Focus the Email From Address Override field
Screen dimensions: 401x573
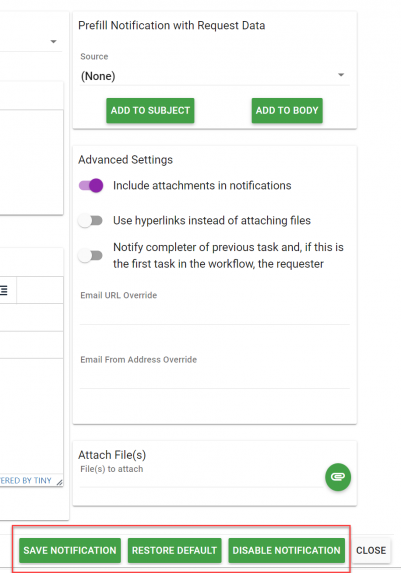[x=215, y=379]
